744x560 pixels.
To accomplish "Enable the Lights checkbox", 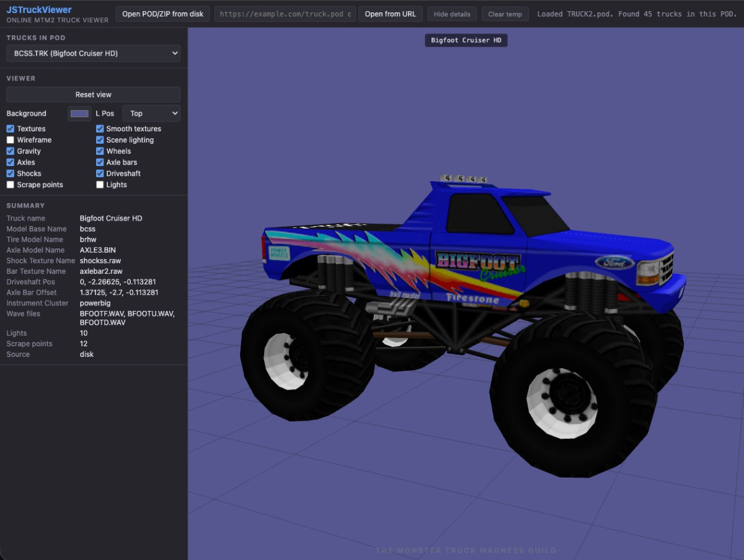I will coord(100,185).
